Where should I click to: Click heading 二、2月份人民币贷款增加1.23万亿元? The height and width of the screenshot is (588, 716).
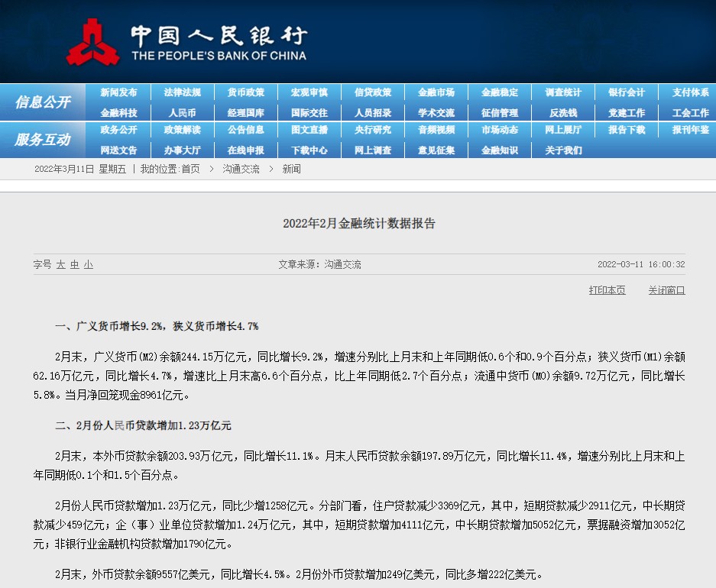[143, 425]
